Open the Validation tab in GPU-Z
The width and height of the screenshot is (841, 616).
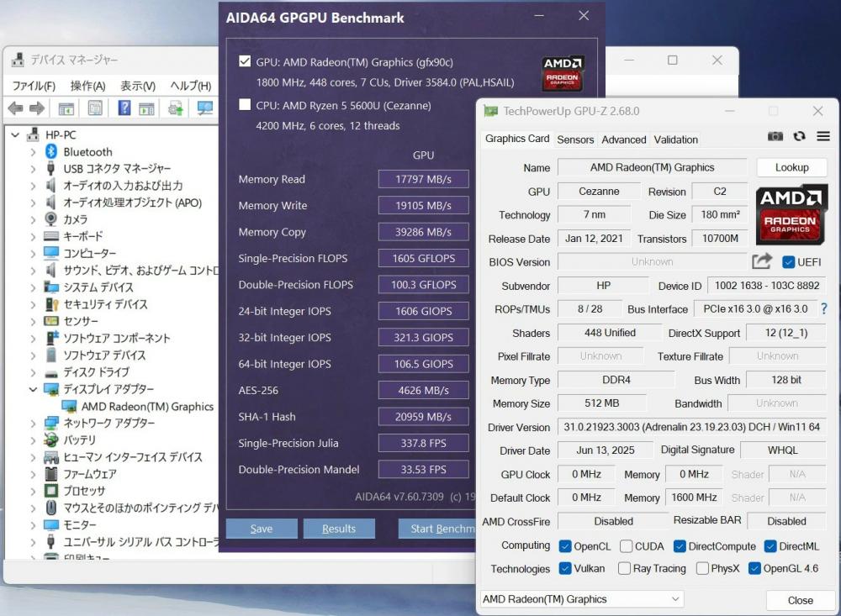pyautogui.click(x=676, y=140)
